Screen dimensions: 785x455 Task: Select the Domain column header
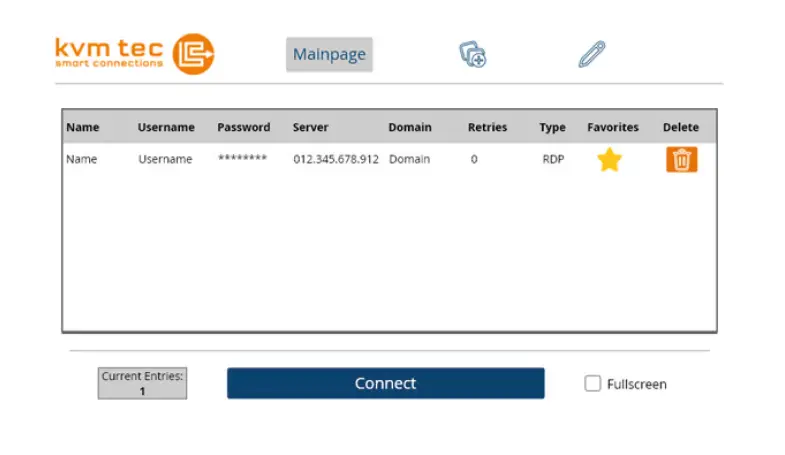click(x=410, y=127)
